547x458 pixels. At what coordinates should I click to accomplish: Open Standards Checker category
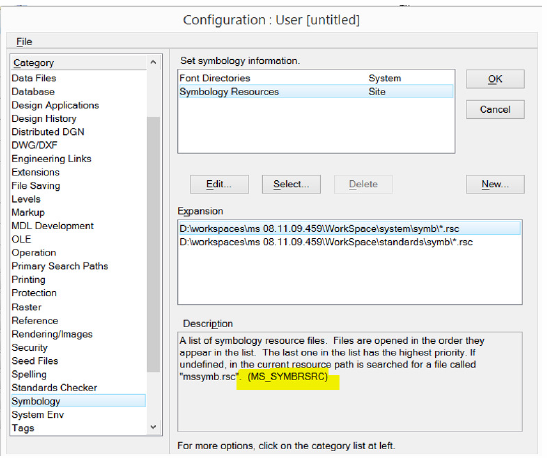pyautogui.click(x=54, y=388)
